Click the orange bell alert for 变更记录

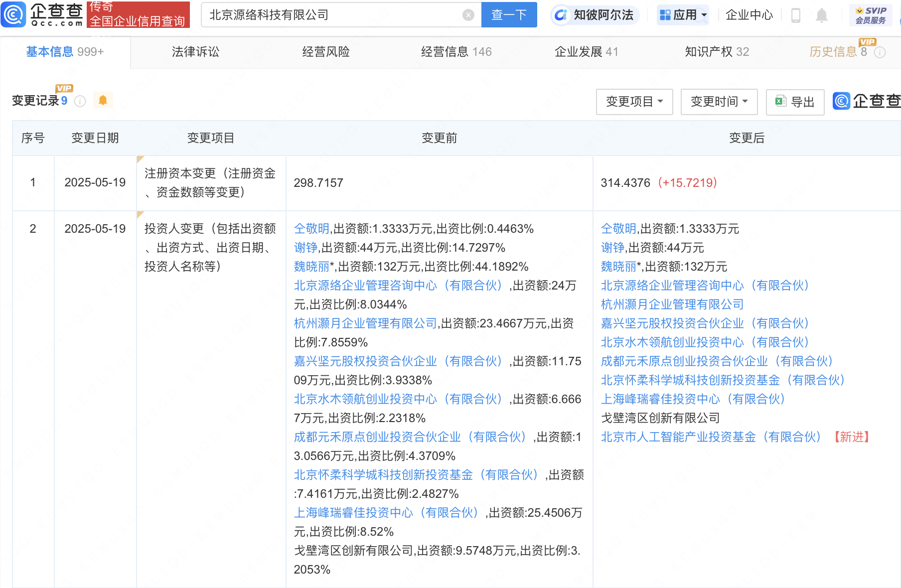tap(103, 100)
